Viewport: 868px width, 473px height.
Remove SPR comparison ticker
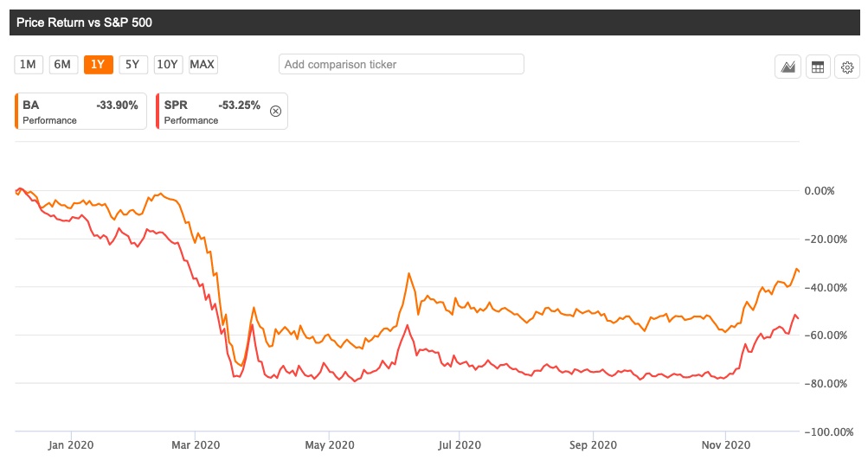coord(275,111)
